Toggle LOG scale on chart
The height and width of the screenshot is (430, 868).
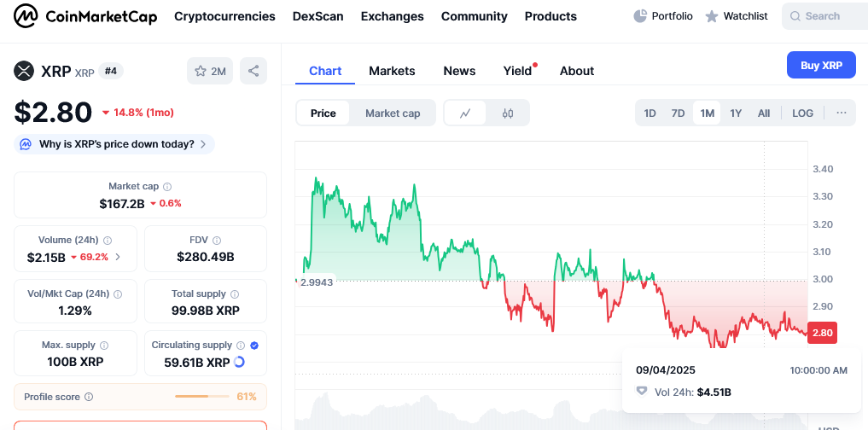point(802,113)
